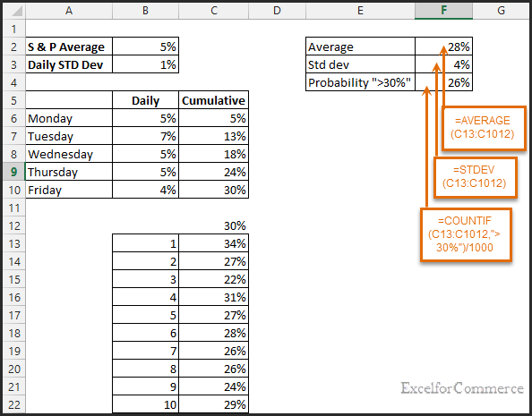
Task: Select row 9 header
Action: pyautogui.click(x=14, y=172)
